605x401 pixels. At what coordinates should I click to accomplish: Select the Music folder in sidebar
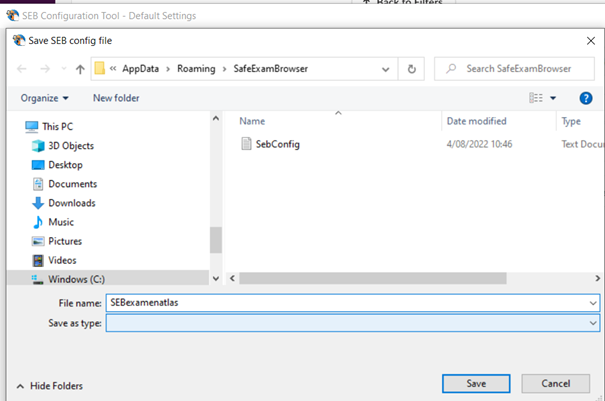[62, 222]
